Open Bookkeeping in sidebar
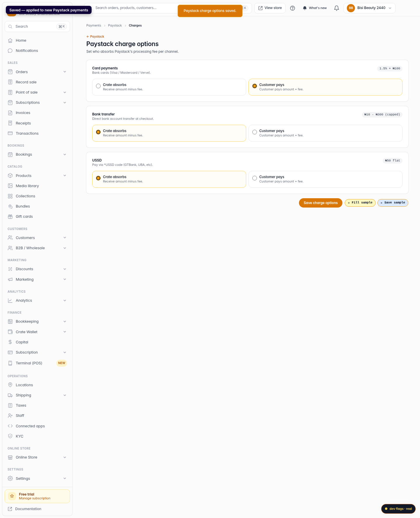Screen dimensions: 420x518 [37, 322]
